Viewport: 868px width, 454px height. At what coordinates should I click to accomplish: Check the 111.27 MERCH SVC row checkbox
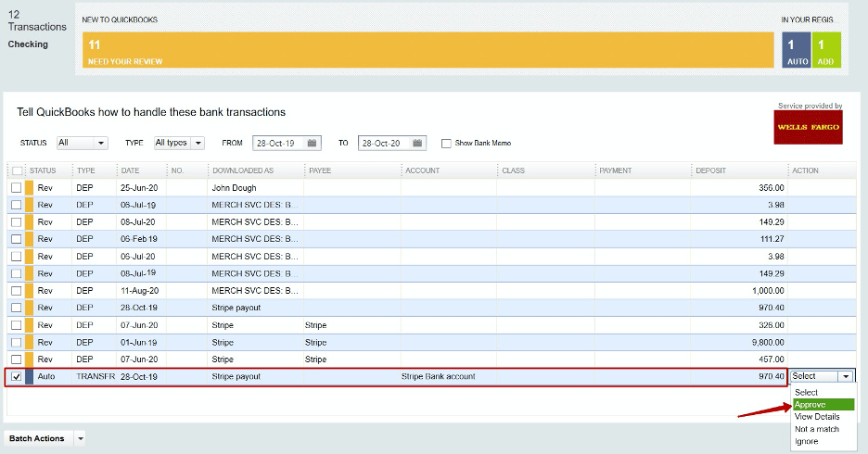point(16,239)
